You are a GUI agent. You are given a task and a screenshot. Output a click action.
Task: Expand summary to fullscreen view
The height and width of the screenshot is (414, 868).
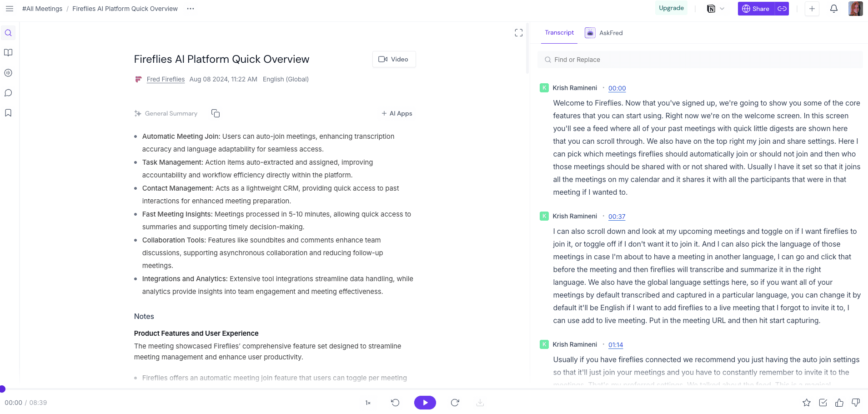(x=518, y=33)
